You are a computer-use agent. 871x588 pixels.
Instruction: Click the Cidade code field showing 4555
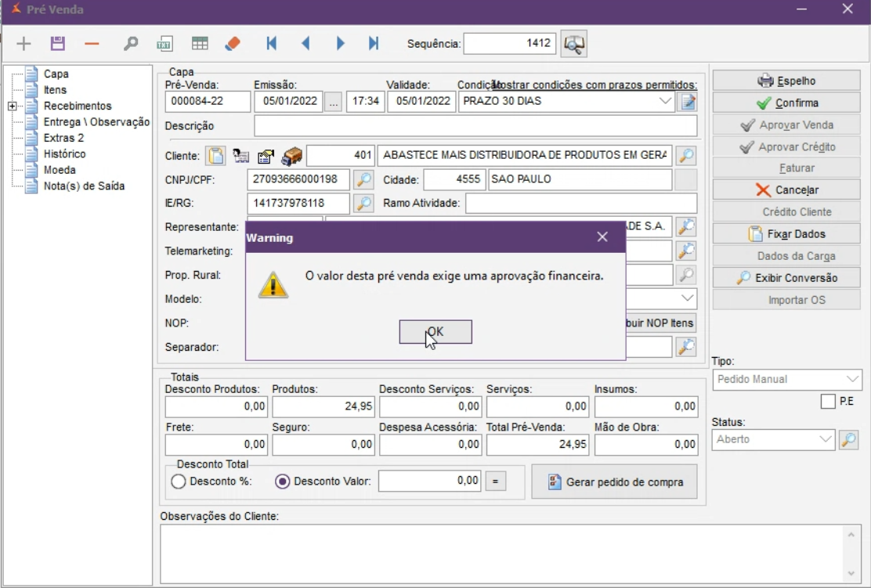[454, 179]
